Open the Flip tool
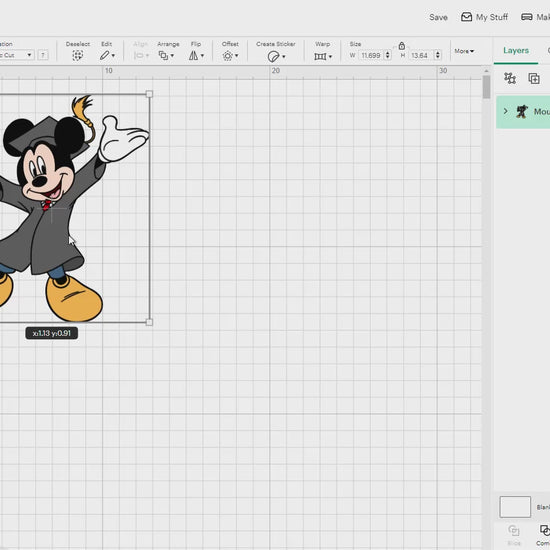550x550 pixels. (x=193, y=55)
